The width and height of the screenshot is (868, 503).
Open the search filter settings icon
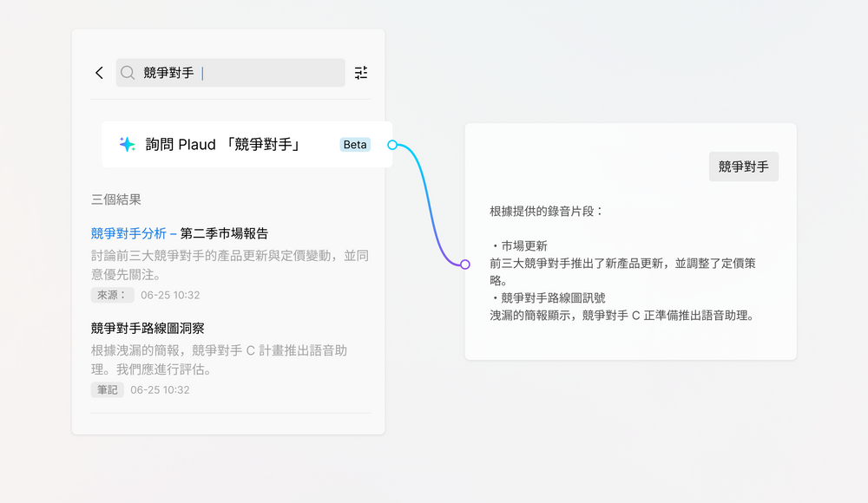pyautogui.click(x=361, y=73)
